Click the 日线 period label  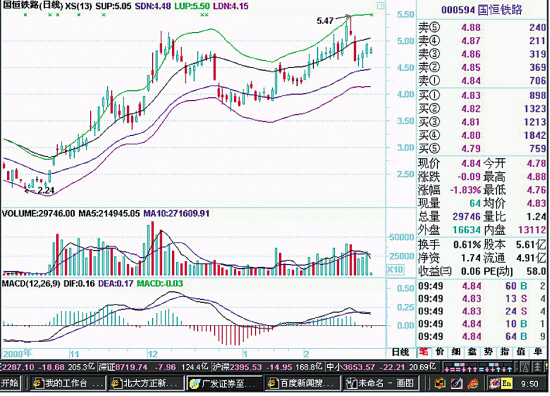(x=400, y=353)
